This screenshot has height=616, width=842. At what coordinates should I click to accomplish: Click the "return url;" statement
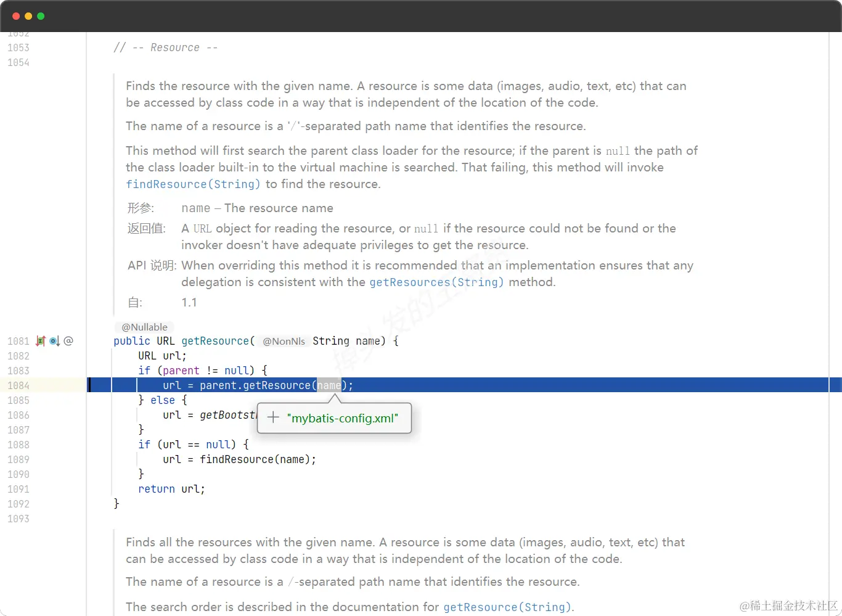171,489
